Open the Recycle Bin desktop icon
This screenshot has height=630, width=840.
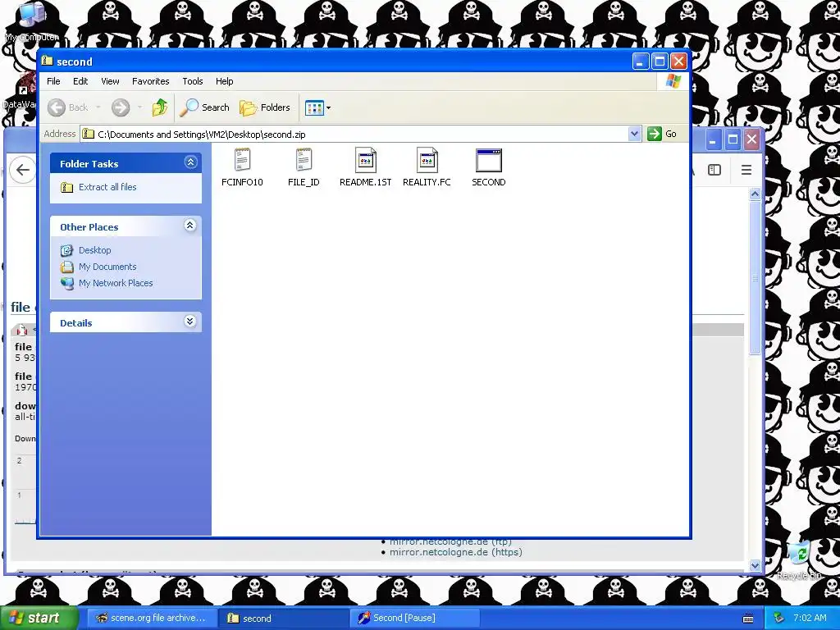click(799, 559)
